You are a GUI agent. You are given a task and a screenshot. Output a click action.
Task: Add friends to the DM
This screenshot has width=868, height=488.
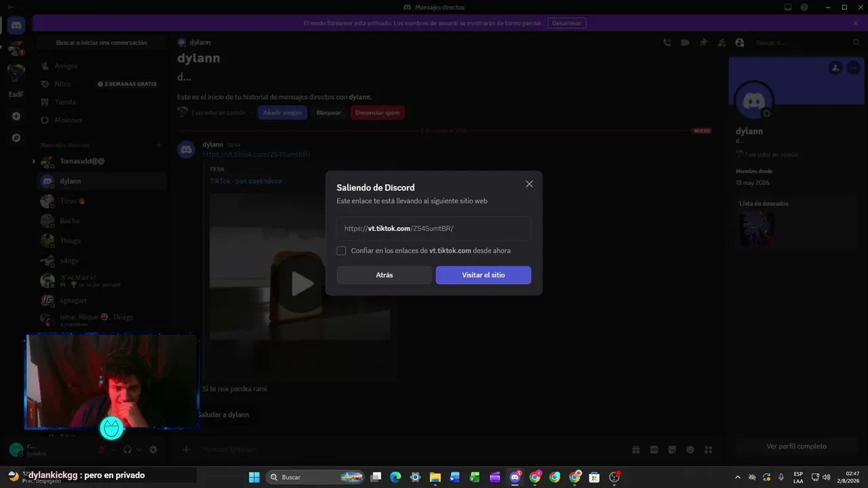coord(722,43)
